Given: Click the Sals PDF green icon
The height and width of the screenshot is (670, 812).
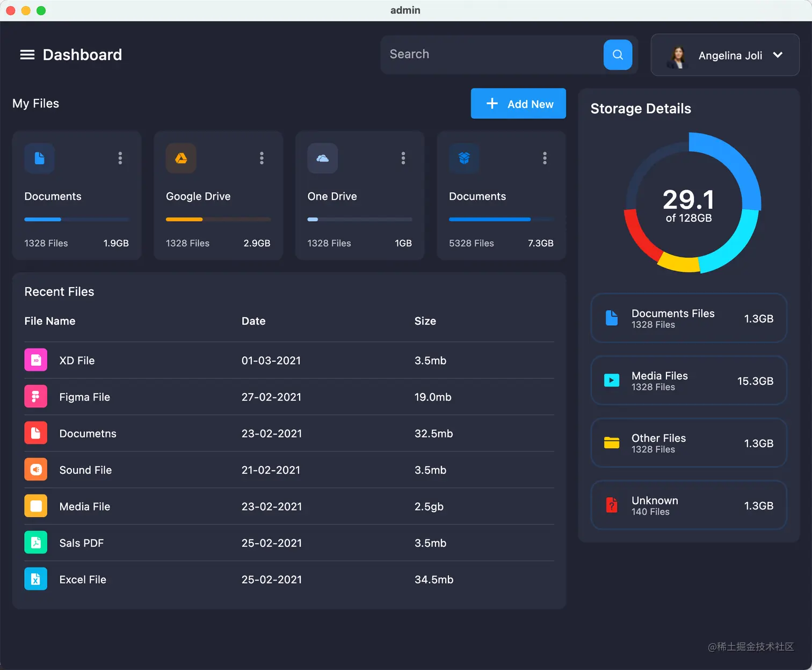Looking at the screenshot, I should point(35,543).
